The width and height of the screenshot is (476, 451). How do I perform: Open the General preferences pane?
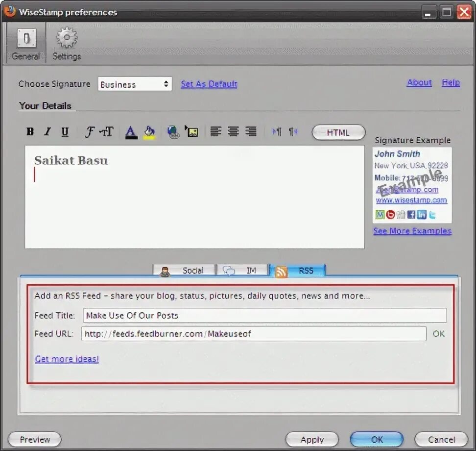click(26, 43)
